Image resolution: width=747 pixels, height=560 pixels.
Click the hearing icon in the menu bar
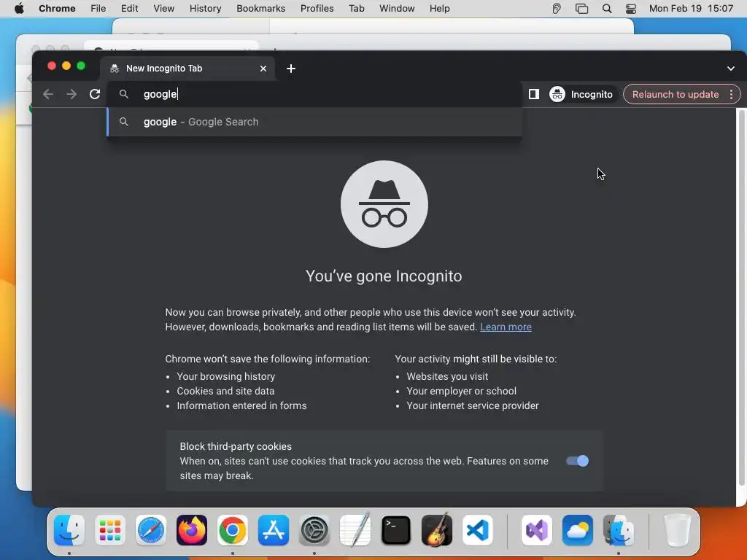[x=557, y=9]
